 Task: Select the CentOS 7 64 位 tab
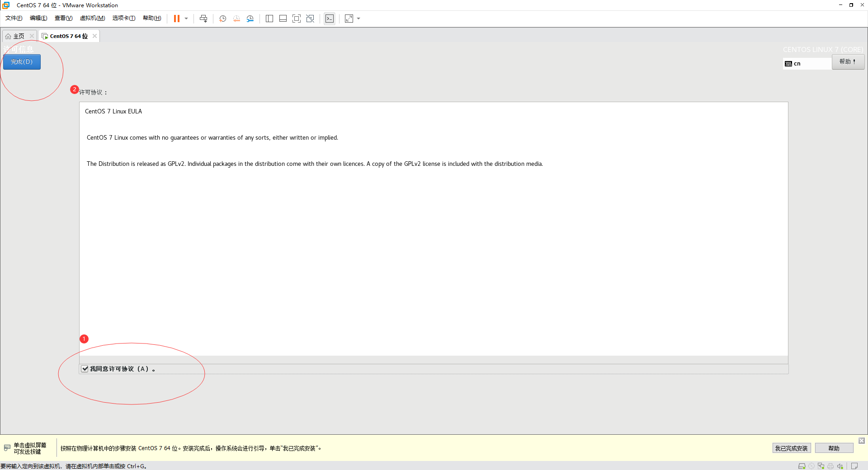tap(69, 36)
